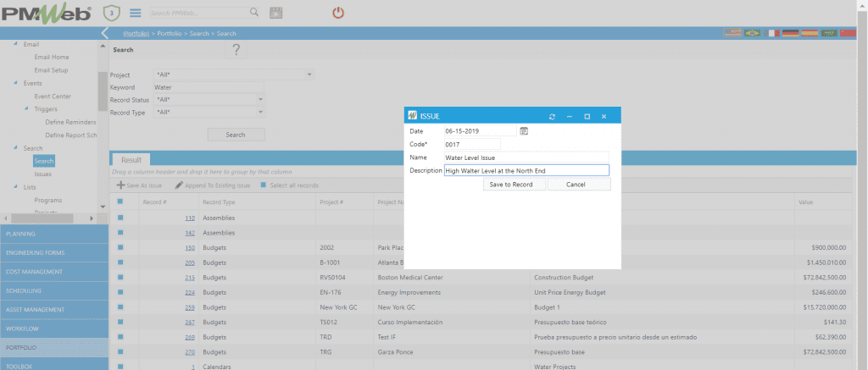This screenshot has width=868, height=370.
Task: Open the calendar picker beside Date field
Action: pos(524,131)
